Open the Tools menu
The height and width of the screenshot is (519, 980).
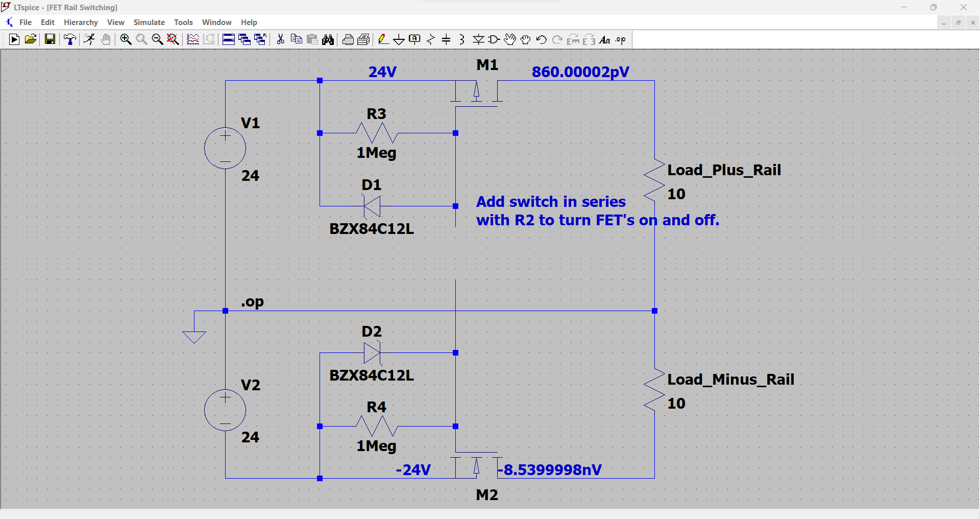tap(183, 22)
